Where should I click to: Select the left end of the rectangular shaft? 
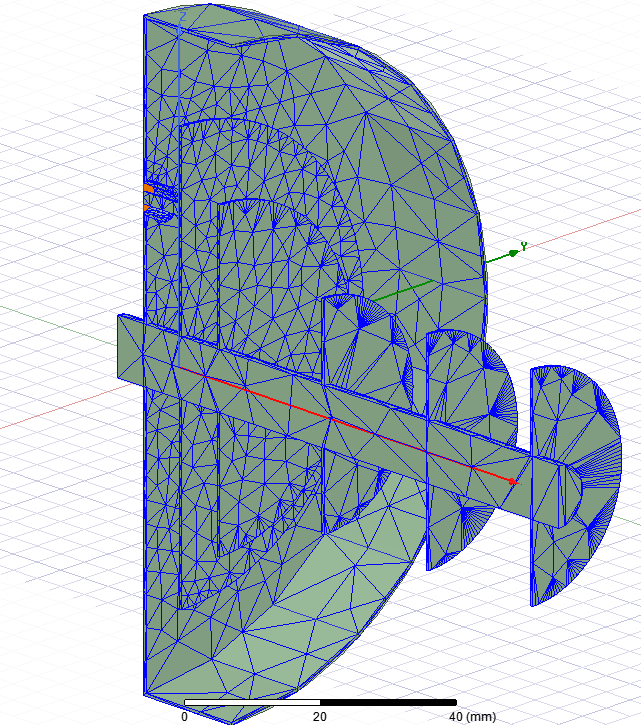130,349
